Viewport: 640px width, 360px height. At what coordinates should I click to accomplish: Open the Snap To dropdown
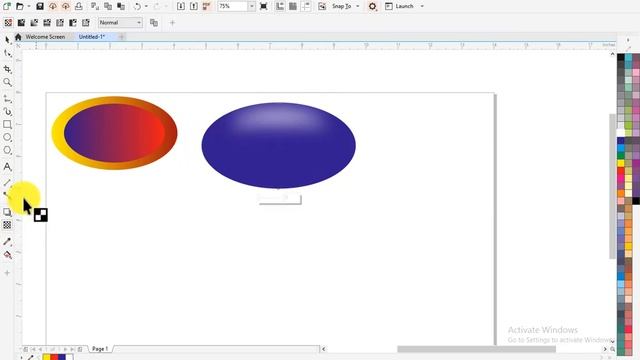tap(345, 6)
